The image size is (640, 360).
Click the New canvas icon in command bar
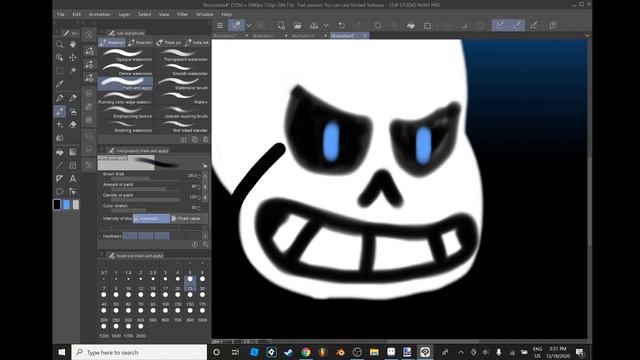click(x=281, y=25)
